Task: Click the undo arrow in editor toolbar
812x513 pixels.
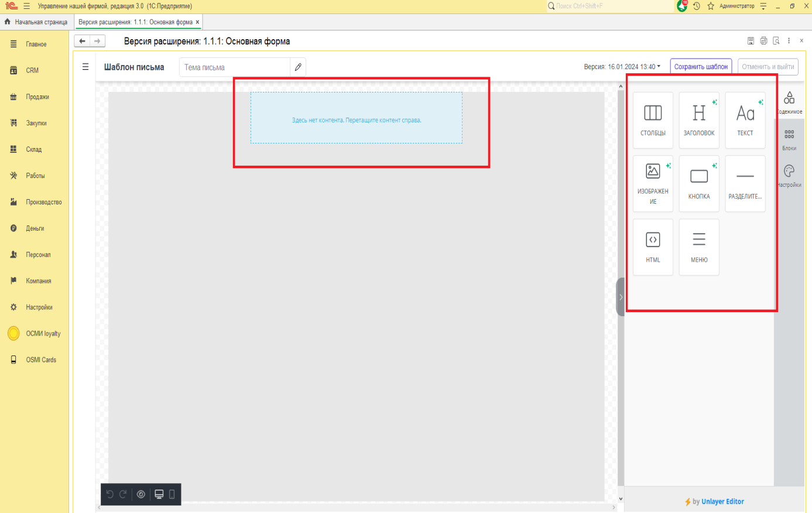Action: coord(110,494)
